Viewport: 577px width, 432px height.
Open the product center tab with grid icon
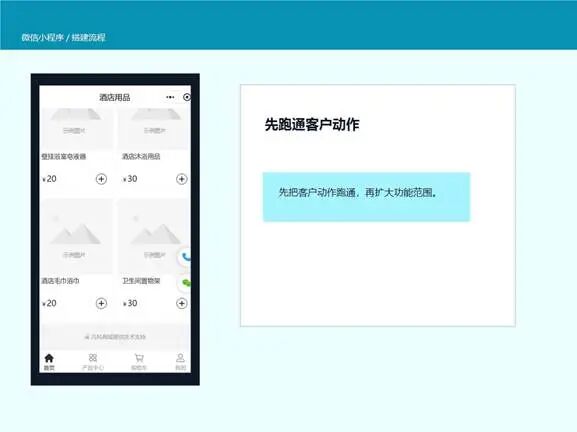93,362
